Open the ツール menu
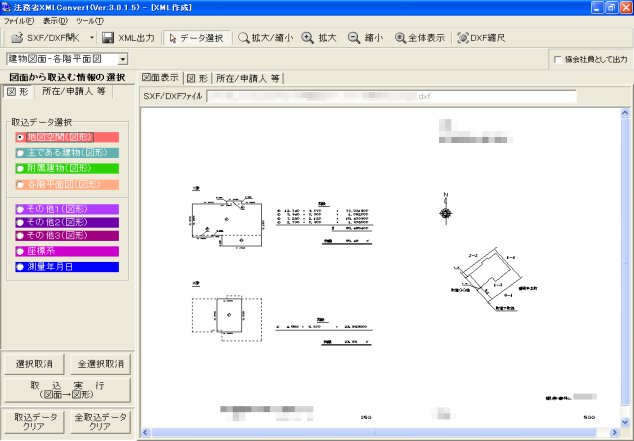634x441 pixels. (90, 21)
